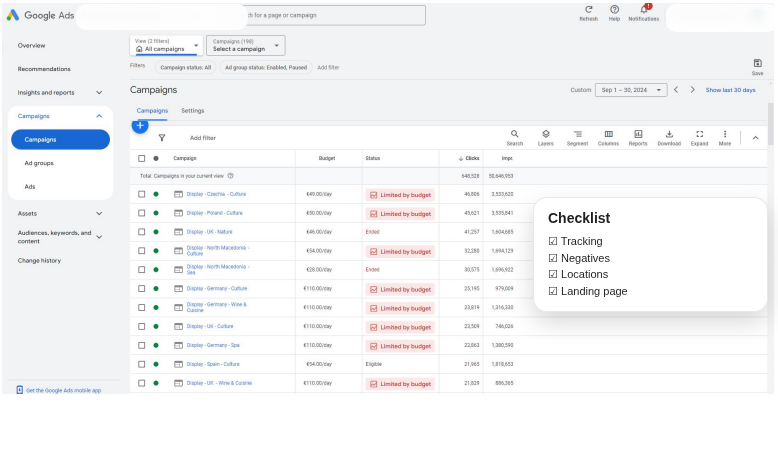
Task: Click the blue plus new campaign button
Action: (x=140, y=126)
